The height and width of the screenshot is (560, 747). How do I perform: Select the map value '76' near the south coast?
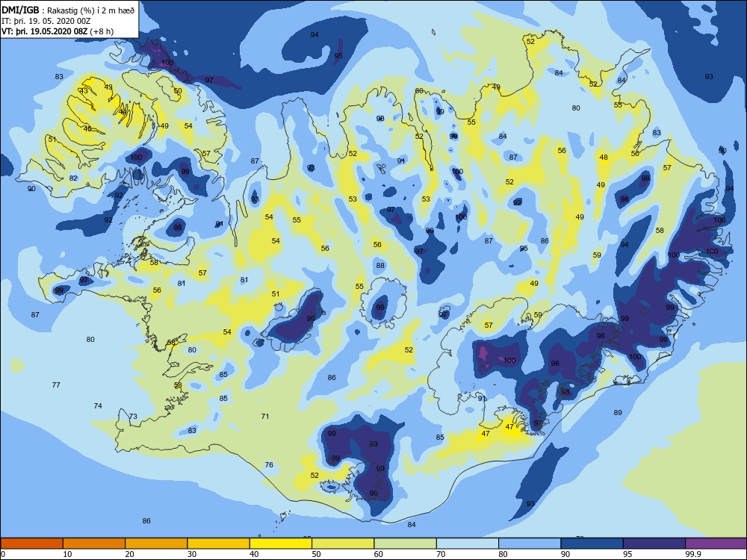(x=269, y=464)
